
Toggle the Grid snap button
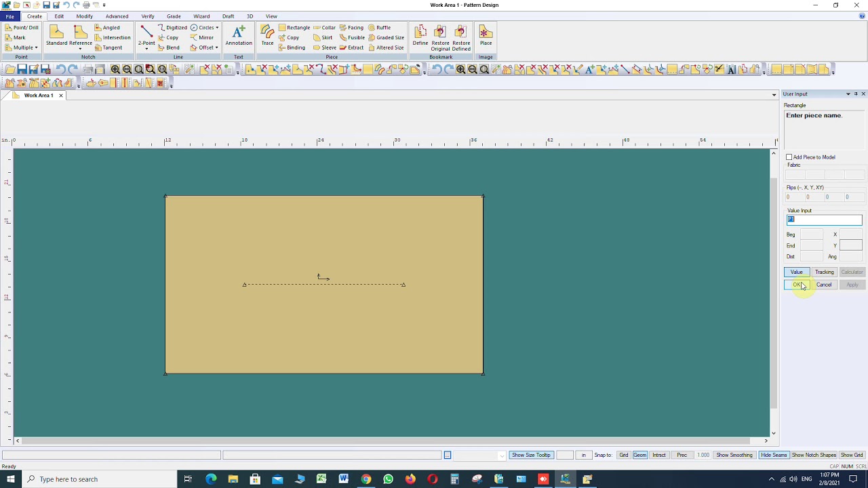pyautogui.click(x=623, y=455)
